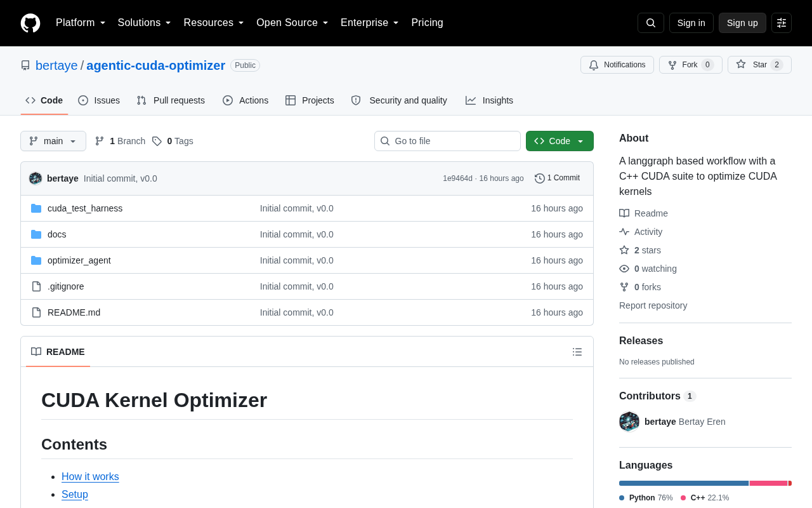The height and width of the screenshot is (508, 812).
Task: Jump to the Setup section
Action: coord(75,495)
